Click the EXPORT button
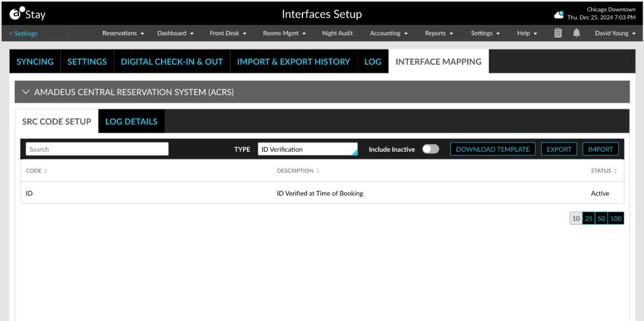 [559, 149]
